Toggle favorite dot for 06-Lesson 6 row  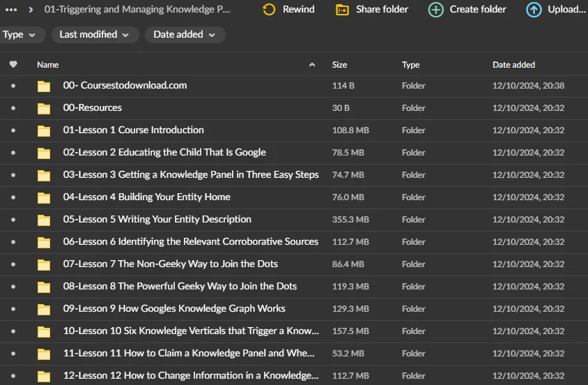pyautogui.click(x=13, y=242)
